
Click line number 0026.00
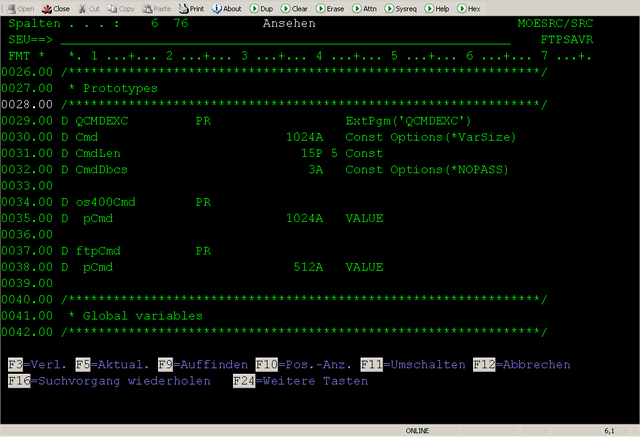27,72
